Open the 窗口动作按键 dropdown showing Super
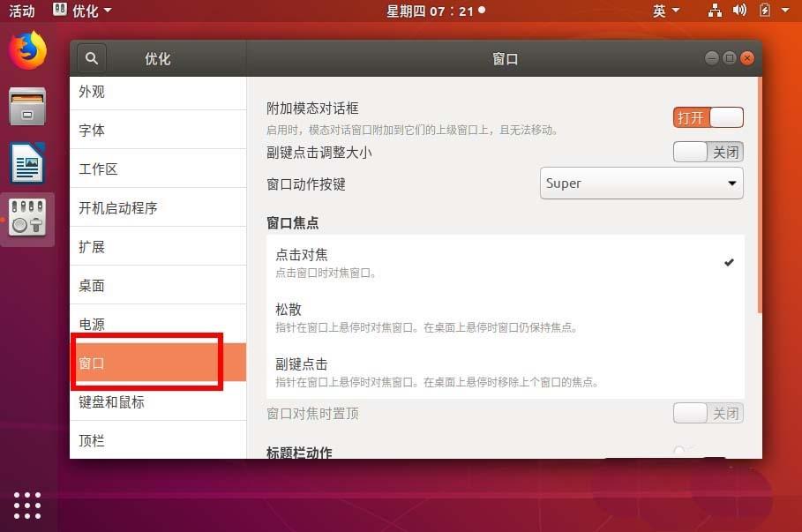Screen dimensions: 802x532 (x=641, y=184)
